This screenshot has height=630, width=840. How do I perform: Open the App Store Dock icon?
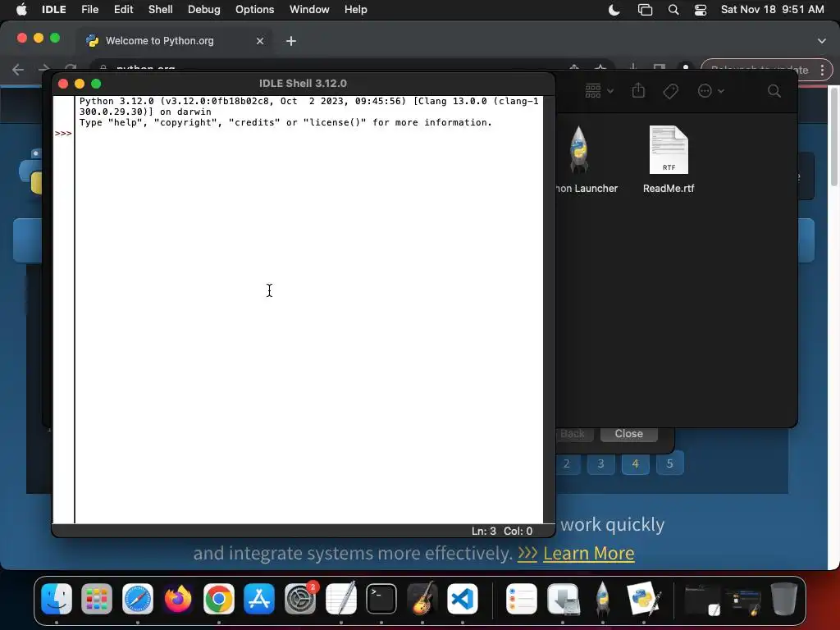click(259, 598)
